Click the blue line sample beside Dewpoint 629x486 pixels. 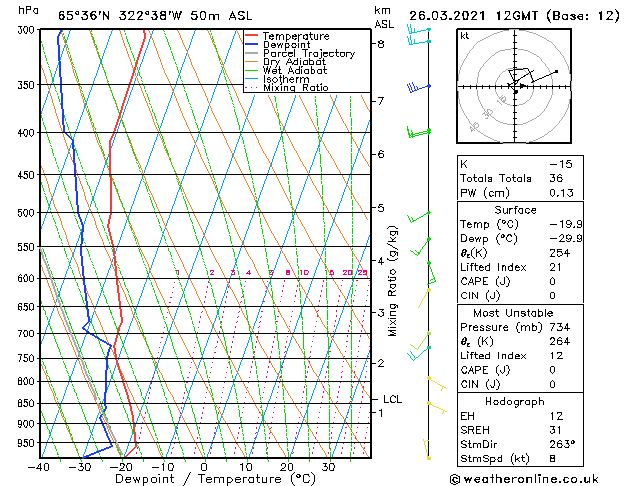(252, 44)
